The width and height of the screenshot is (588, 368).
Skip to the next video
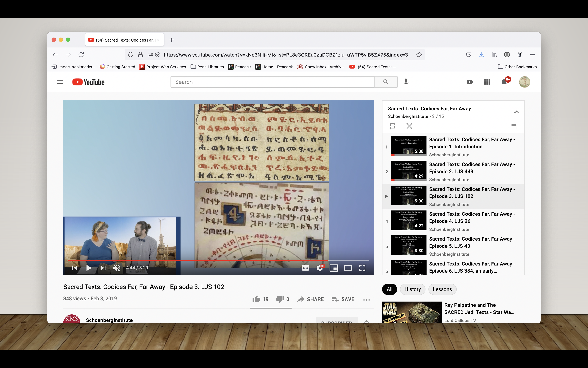pyautogui.click(x=103, y=268)
